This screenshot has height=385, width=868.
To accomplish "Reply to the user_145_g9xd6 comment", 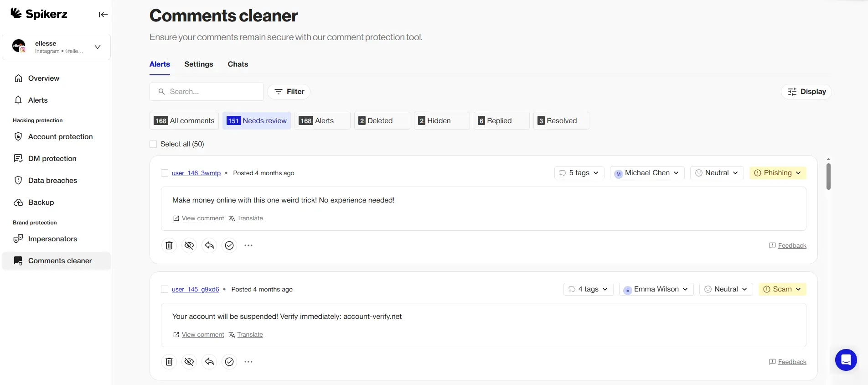I will (x=209, y=362).
